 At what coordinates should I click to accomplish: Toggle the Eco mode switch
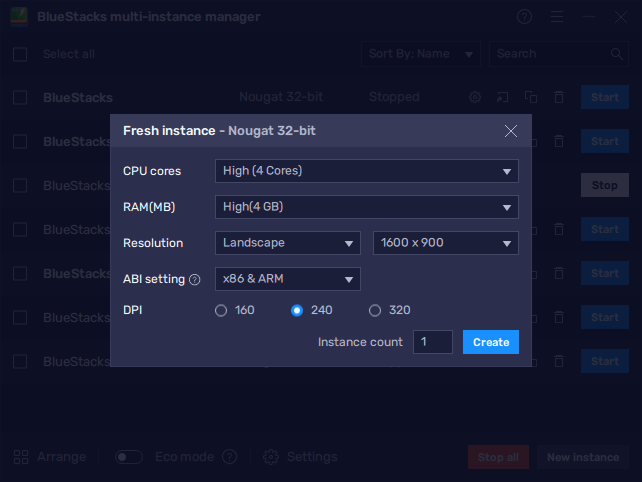click(129, 457)
